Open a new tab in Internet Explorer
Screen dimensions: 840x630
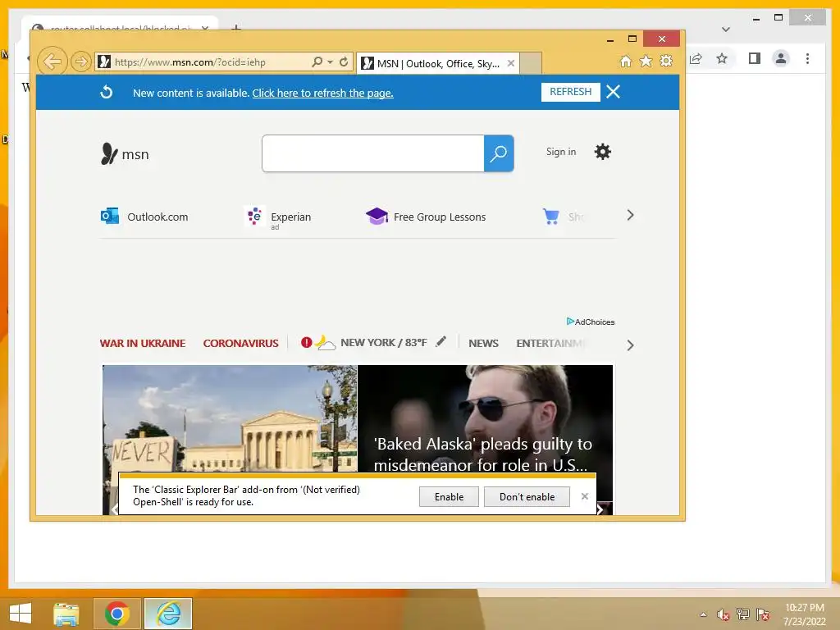[530, 63]
